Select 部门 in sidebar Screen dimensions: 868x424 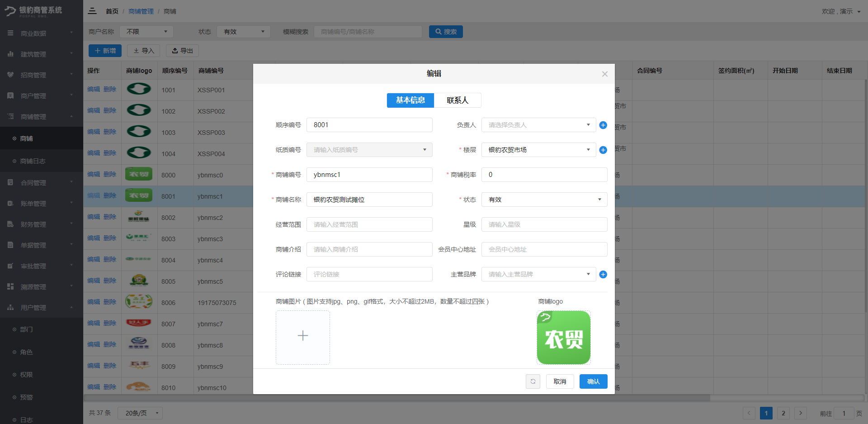coord(42,329)
